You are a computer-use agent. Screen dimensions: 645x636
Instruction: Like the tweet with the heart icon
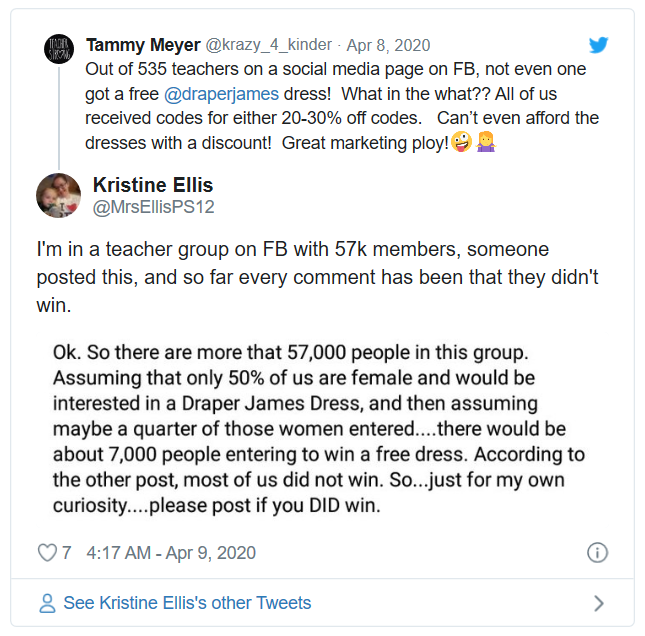pos(47,552)
